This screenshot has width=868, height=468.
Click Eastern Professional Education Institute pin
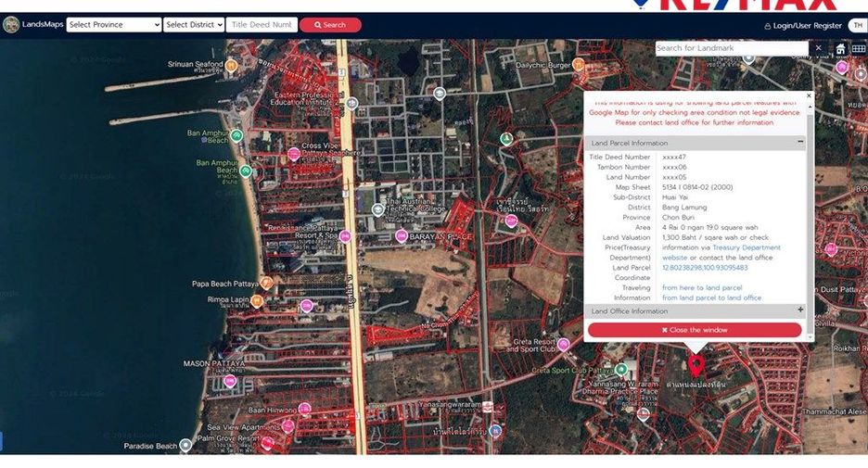pos(352,103)
